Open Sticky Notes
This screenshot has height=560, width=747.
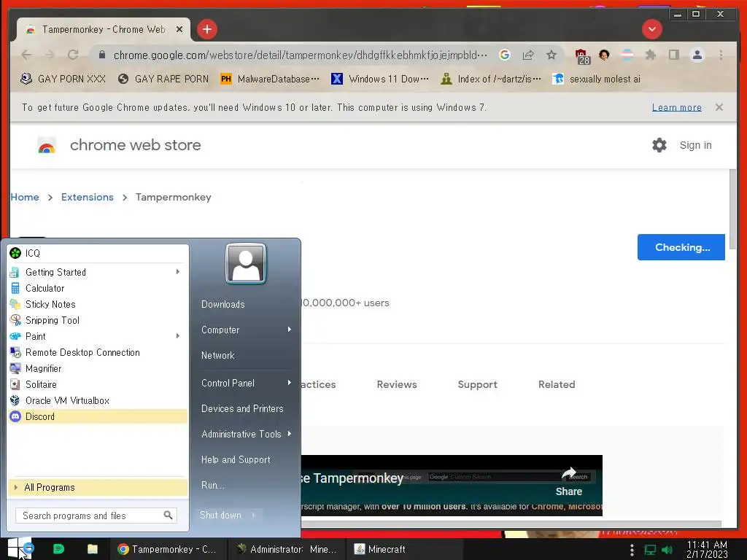[x=98, y=304]
